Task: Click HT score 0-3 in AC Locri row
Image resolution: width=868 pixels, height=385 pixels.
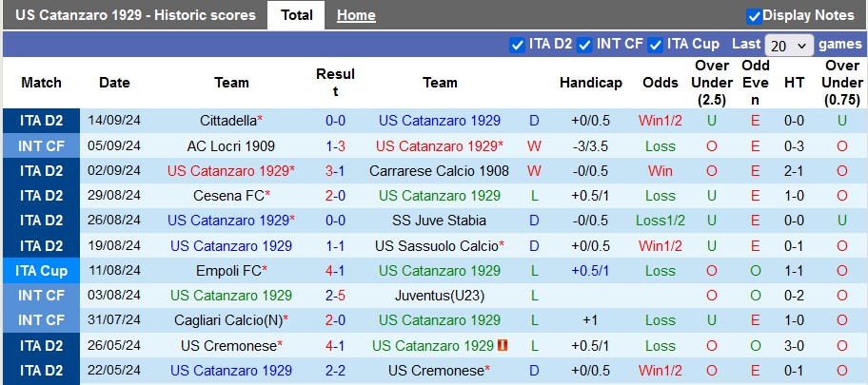Action: [x=795, y=146]
